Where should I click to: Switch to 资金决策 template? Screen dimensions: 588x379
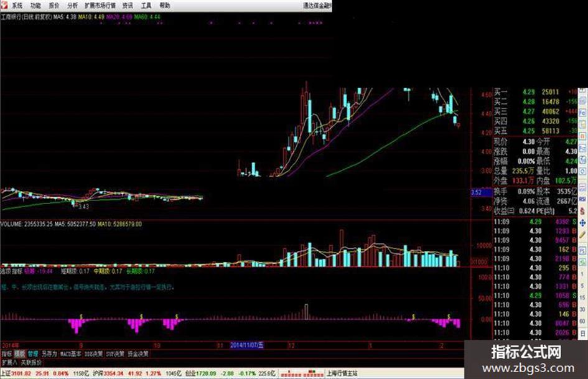pos(138,354)
